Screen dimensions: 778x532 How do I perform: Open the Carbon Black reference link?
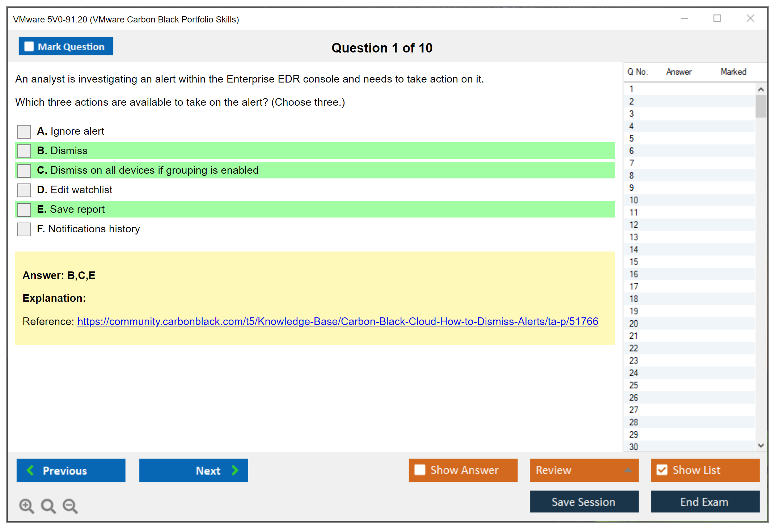click(337, 321)
